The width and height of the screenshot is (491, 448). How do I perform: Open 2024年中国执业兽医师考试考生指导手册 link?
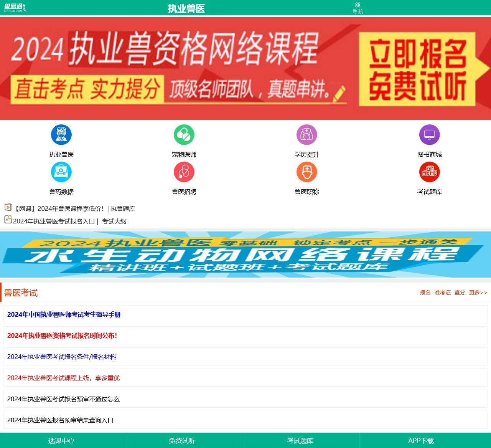[x=64, y=314]
